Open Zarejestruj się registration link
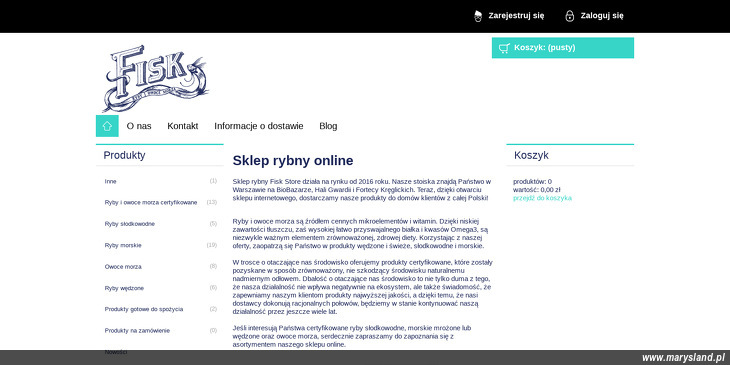The height and width of the screenshot is (365, 730). pos(516,15)
